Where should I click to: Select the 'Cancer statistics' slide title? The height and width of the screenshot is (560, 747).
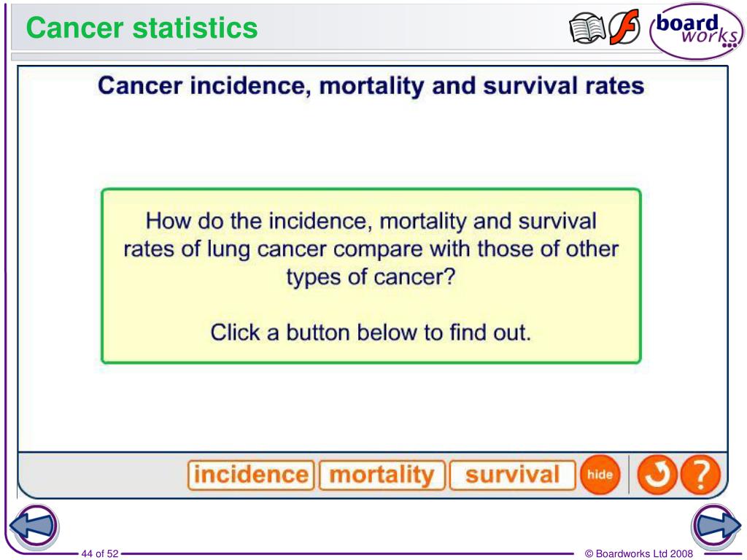pos(142,28)
